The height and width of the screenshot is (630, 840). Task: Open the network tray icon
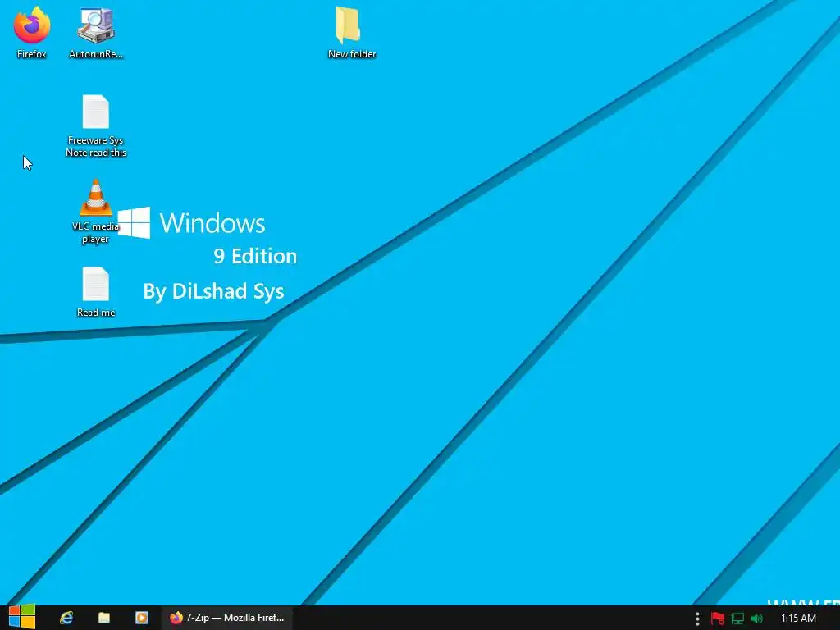(x=737, y=619)
